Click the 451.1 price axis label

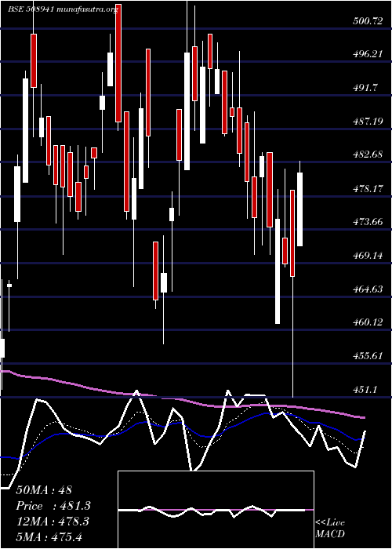coord(365,390)
